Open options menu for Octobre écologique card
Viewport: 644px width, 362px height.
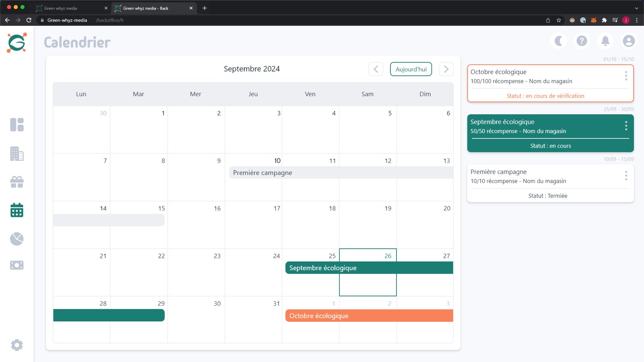click(x=626, y=76)
